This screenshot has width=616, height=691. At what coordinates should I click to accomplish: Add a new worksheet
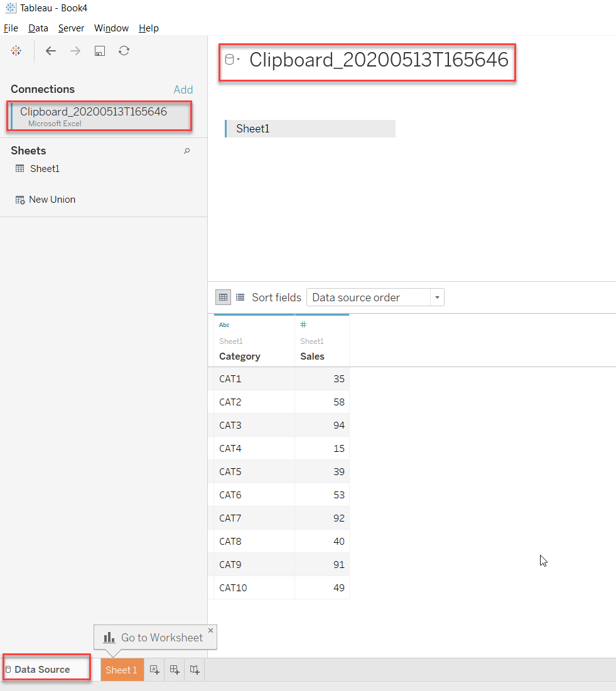pos(154,670)
